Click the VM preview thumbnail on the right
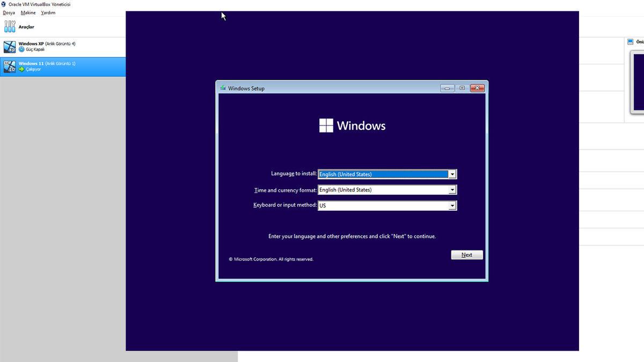 pyautogui.click(x=640, y=80)
